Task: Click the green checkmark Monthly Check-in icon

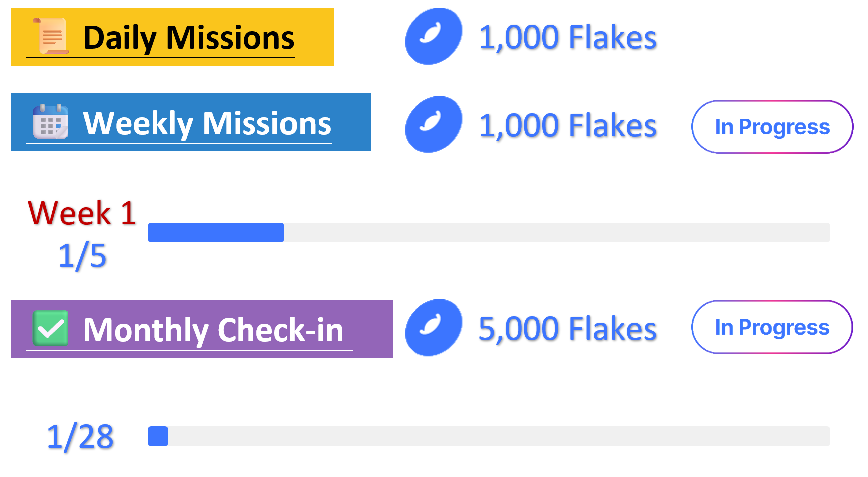Action: (x=51, y=328)
